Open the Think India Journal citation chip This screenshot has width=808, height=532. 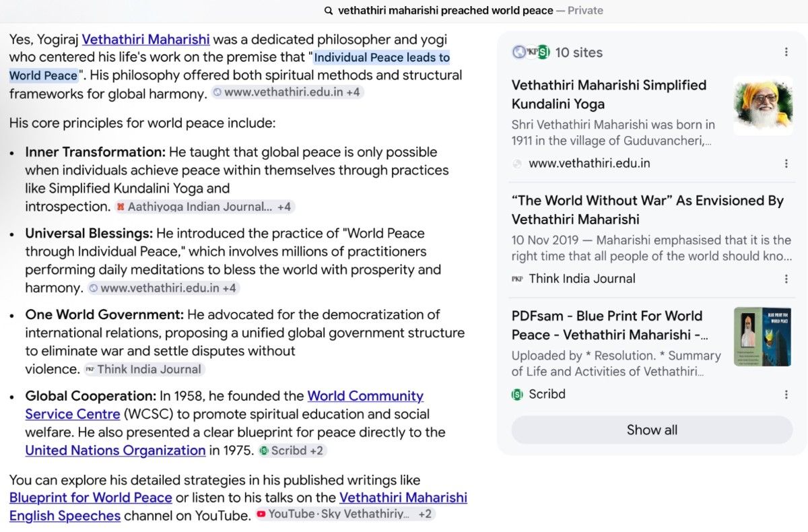click(144, 369)
